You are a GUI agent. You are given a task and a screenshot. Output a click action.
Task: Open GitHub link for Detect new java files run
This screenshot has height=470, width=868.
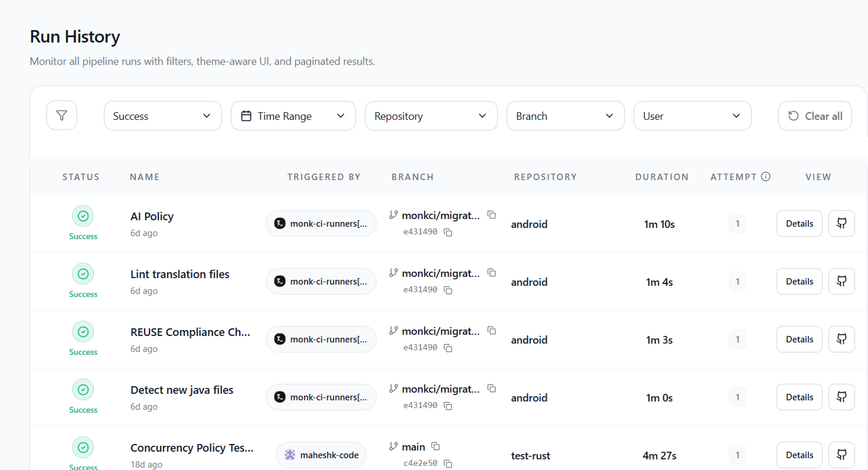(841, 397)
